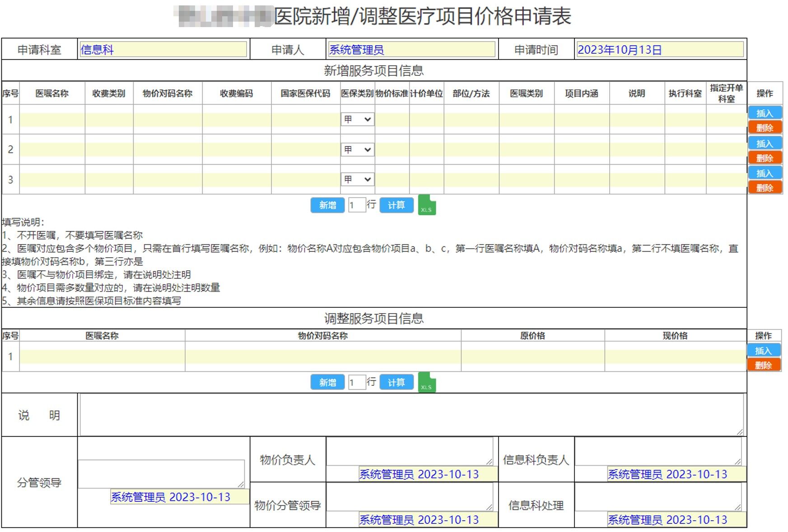Click the 申请科室 input field
The image size is (788, 532).
coord(163,50)
